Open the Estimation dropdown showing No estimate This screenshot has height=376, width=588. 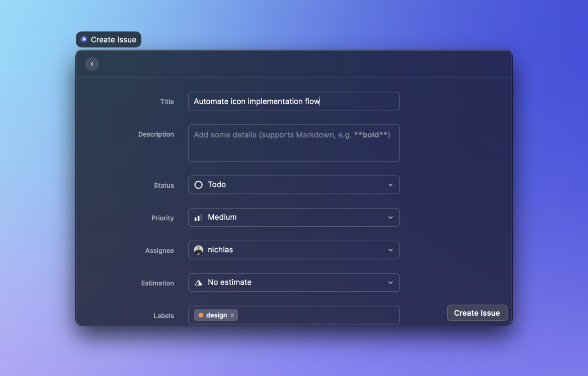pos(294,282)
